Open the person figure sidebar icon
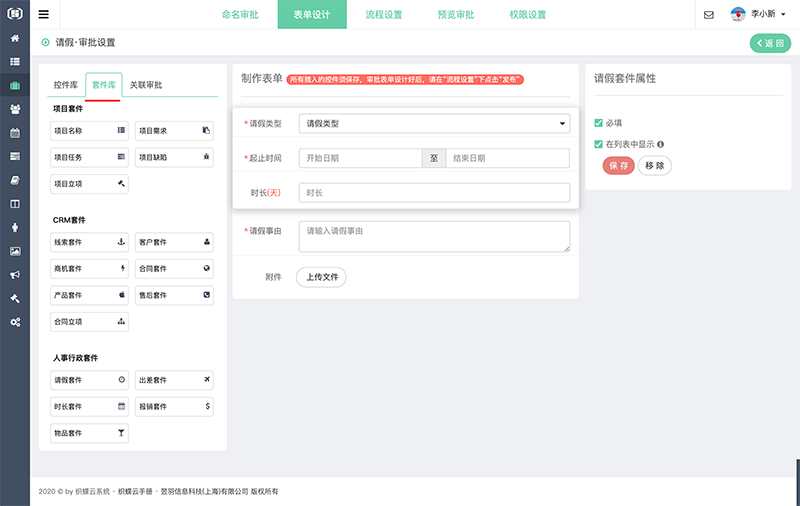800x506 pixels. tap(15, 227)
